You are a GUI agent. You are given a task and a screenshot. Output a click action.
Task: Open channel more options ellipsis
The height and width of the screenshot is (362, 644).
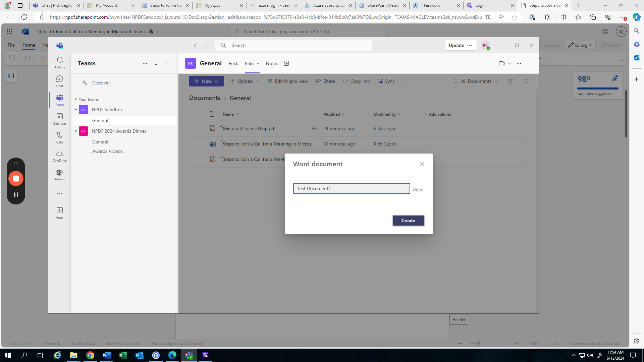pos(519,63)
